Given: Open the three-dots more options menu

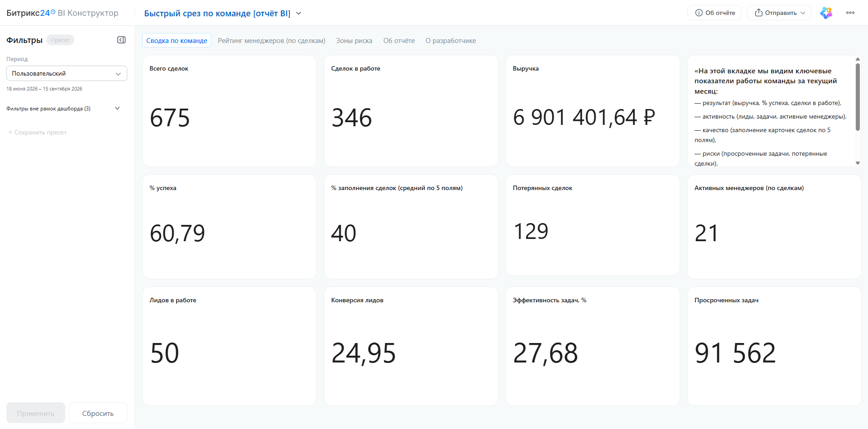Looking at the screenshot, I should [x=850, y=13].
